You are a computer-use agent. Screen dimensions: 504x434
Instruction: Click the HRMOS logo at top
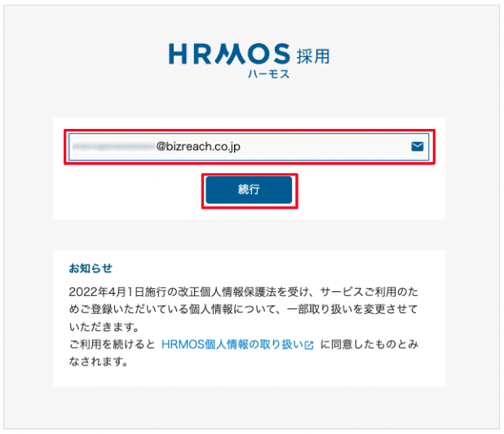pyautogui.click(x=229, y=54)
